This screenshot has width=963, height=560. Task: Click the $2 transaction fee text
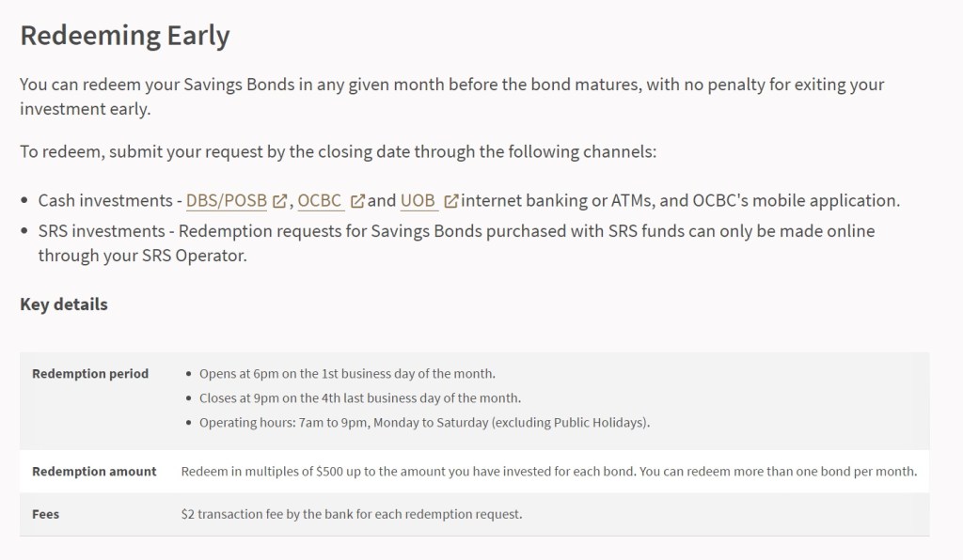point(351,514)
